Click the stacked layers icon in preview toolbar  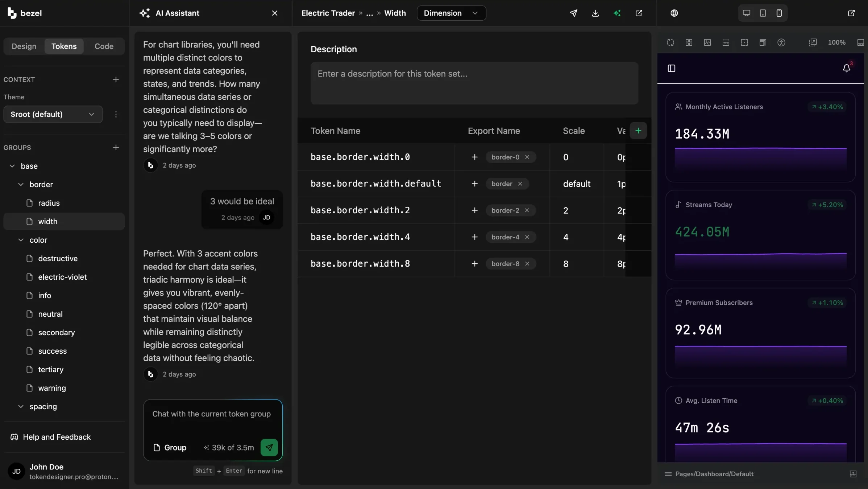coord(763,42)
